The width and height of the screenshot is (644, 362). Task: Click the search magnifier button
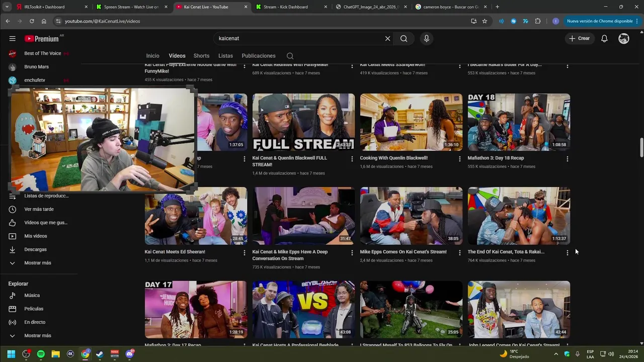404,38
